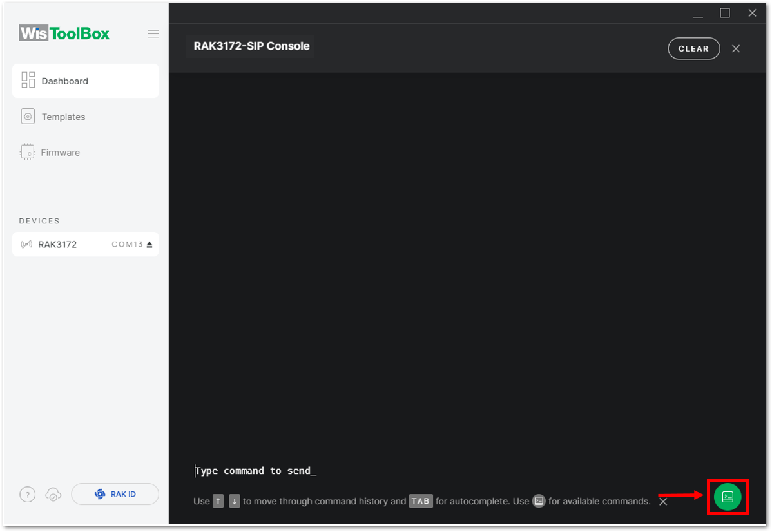Image resolution: width=772 pixels, height=532 pixels.
Task: Select the RAK3172 device on COM13
Action: (x=86, y=244)
